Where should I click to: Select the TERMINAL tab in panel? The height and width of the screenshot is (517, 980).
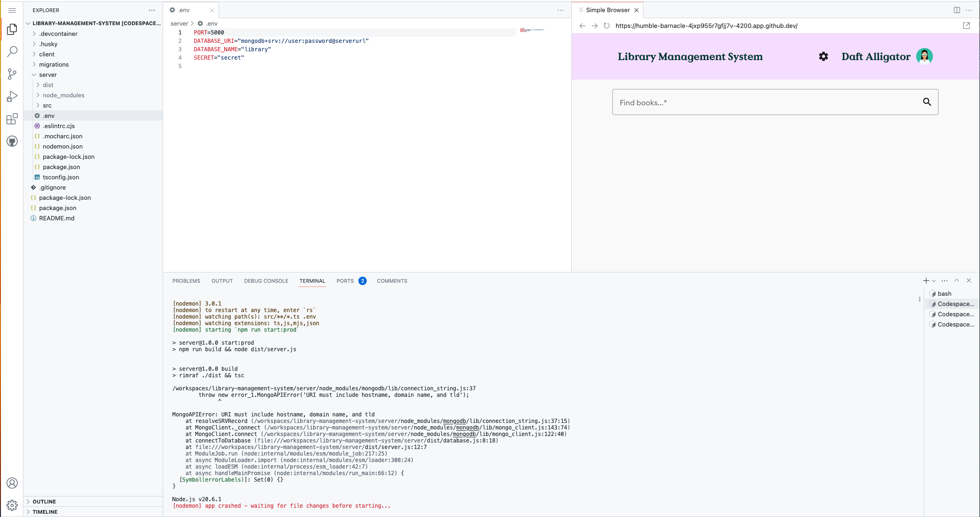(x=312, y=280)
